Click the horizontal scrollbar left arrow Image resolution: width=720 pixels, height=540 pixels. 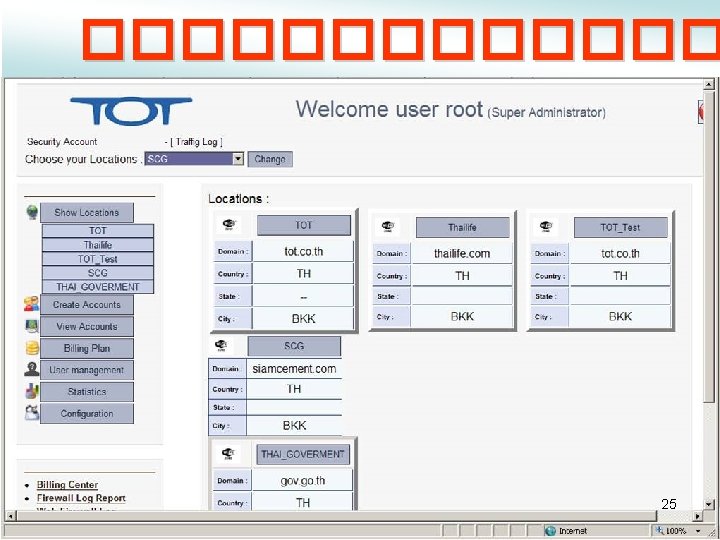tap(10, 516)
